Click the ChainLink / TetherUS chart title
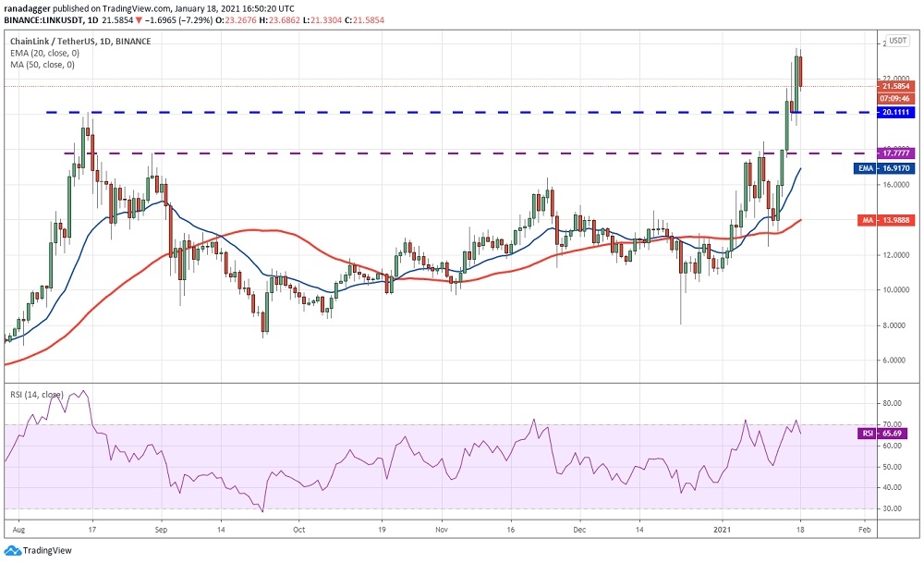Screen dimensions: 924x563 coord(79,42)
